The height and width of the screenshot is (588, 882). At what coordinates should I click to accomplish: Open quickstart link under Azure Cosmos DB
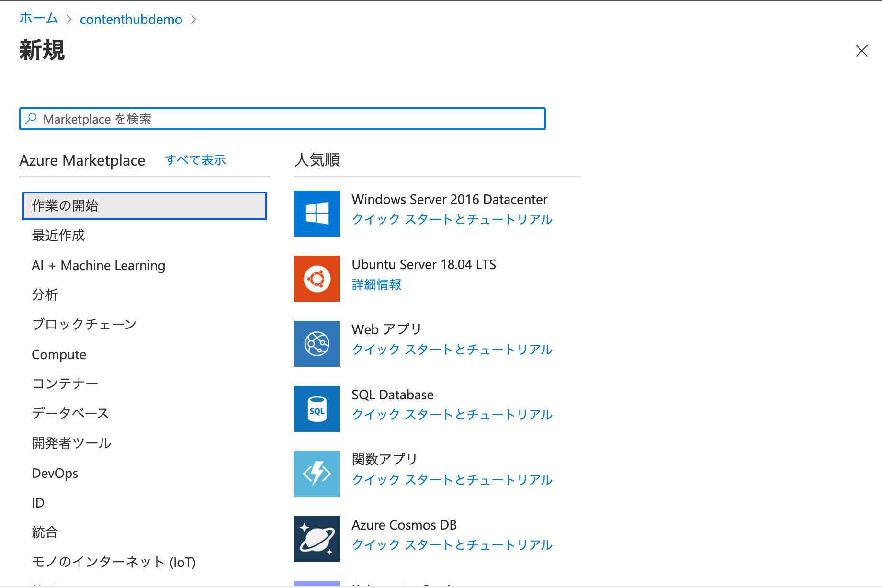coord(452,545)
